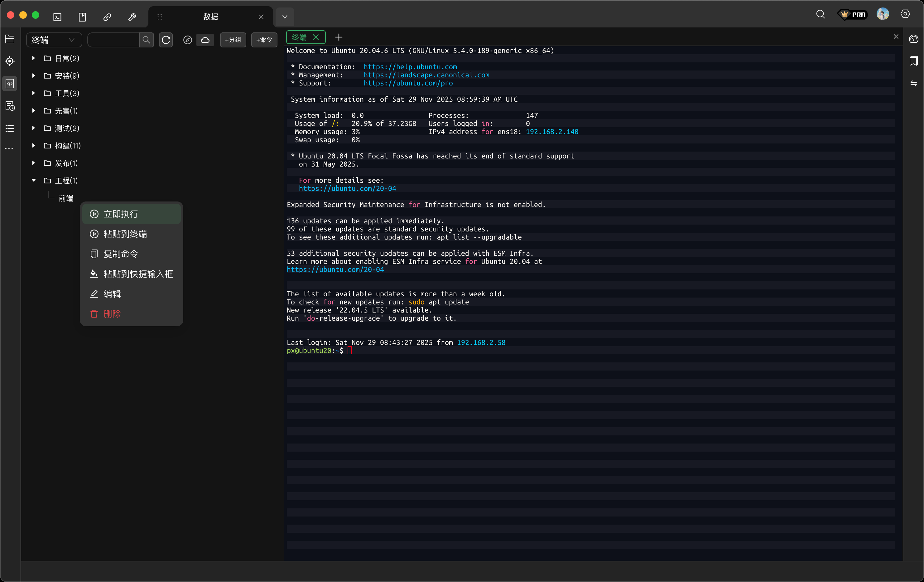Add a new terminal tab with plus

click(339, 37)
